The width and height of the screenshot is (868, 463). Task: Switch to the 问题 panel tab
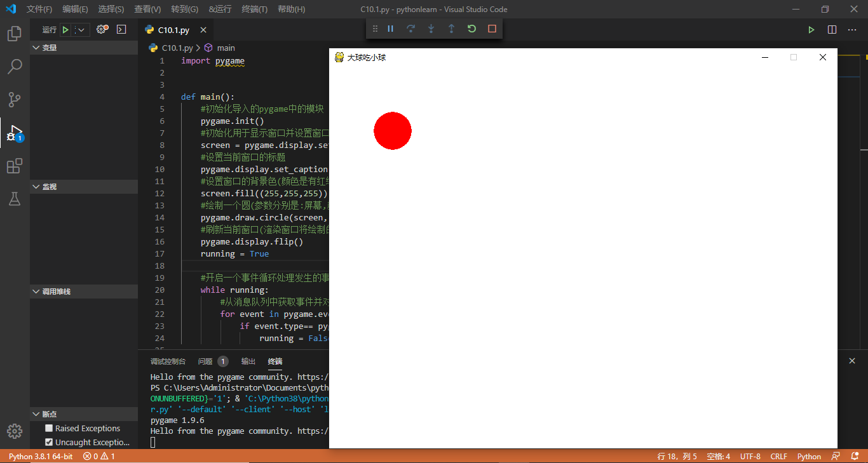205,361
